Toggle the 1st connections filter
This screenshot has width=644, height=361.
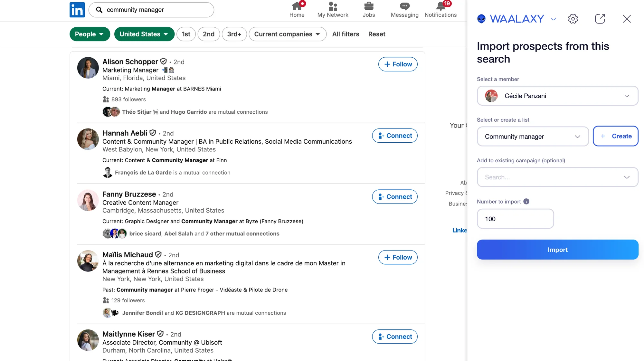pos(186,34)
